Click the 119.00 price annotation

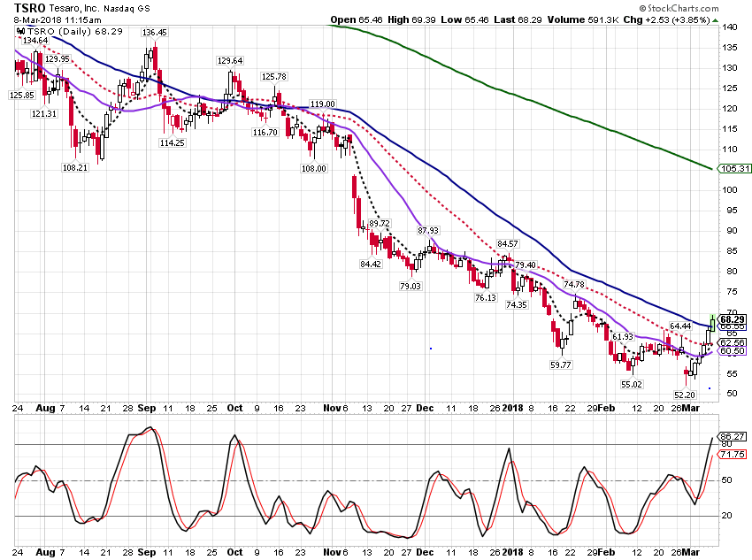pos(323,104)
